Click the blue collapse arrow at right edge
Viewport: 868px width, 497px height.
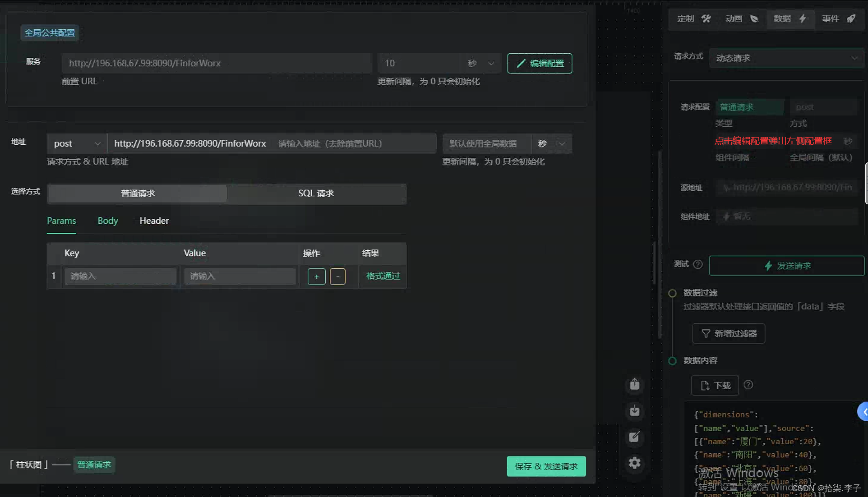[863, 411]
